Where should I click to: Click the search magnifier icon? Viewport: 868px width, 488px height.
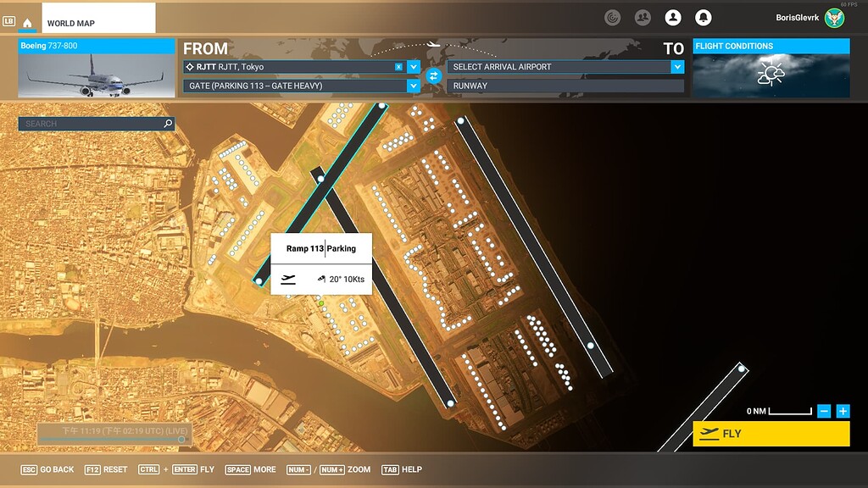[x=168, y=124]
